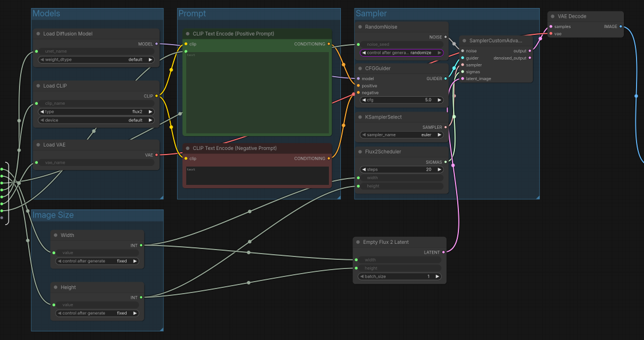This screenshot has height=340, width=644.
Task: Increase the steps value with right arrow
Action: coord(439,169)
